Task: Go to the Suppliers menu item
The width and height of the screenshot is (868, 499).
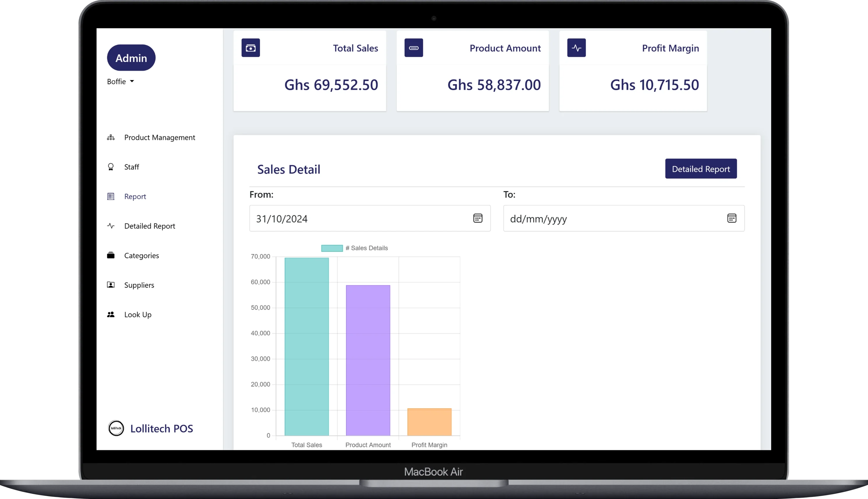Action: coord(139,285)
